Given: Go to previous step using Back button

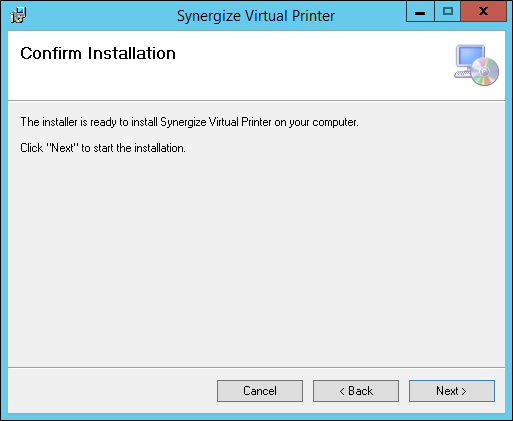Looking at the screenshot, I should click(356, 391).
